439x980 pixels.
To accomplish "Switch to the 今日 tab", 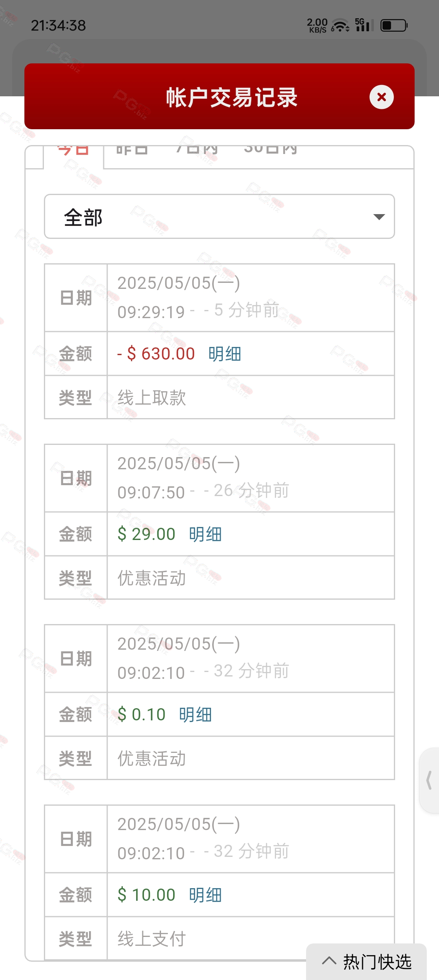I will tap(73, 150).
